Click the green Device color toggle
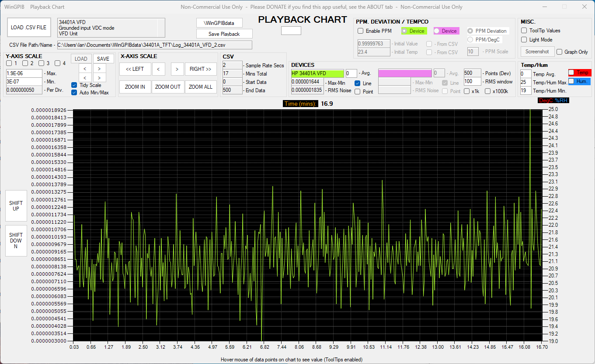Viewport: 595px width, 364px height. 414,31
